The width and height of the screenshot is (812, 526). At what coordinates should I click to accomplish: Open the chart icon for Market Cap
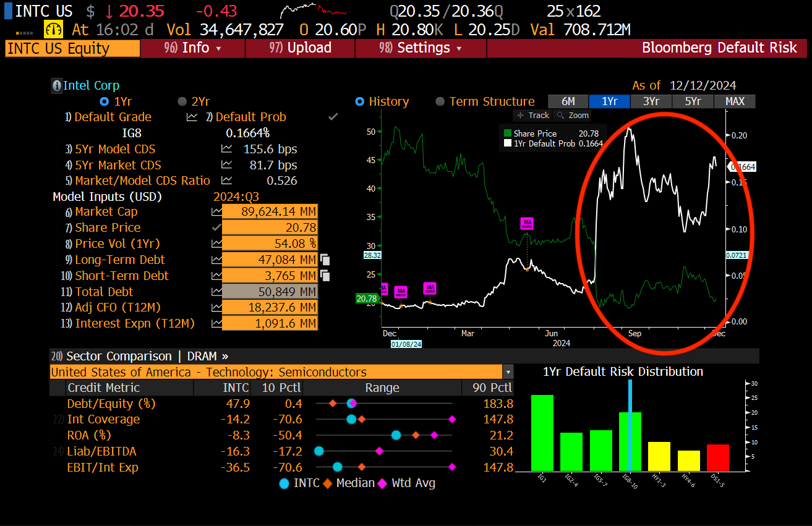216,211
